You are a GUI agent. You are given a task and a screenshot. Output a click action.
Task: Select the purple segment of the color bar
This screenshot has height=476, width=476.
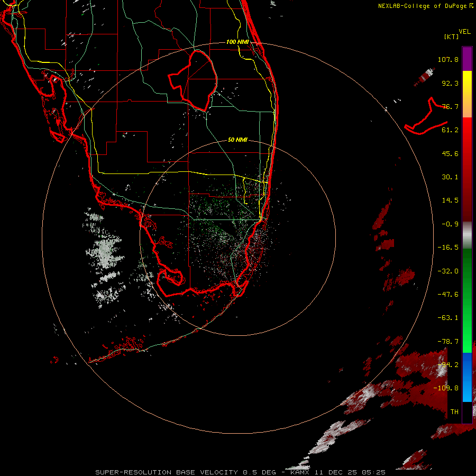tap(467, 59)
